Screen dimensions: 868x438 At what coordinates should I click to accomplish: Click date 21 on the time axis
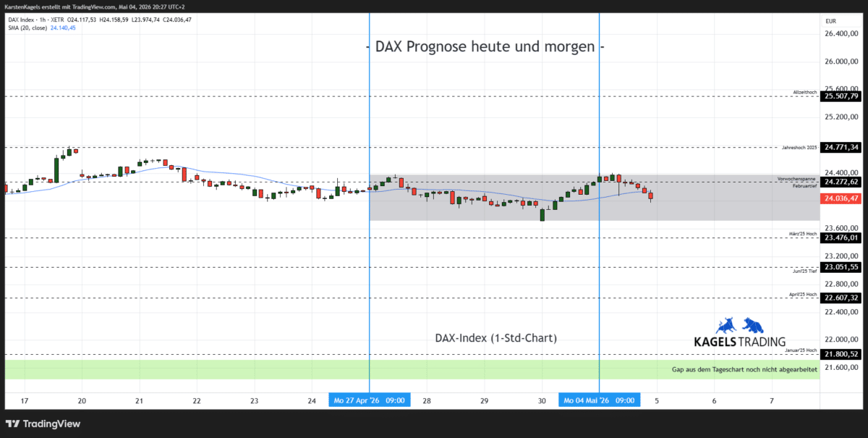[139, 401]
